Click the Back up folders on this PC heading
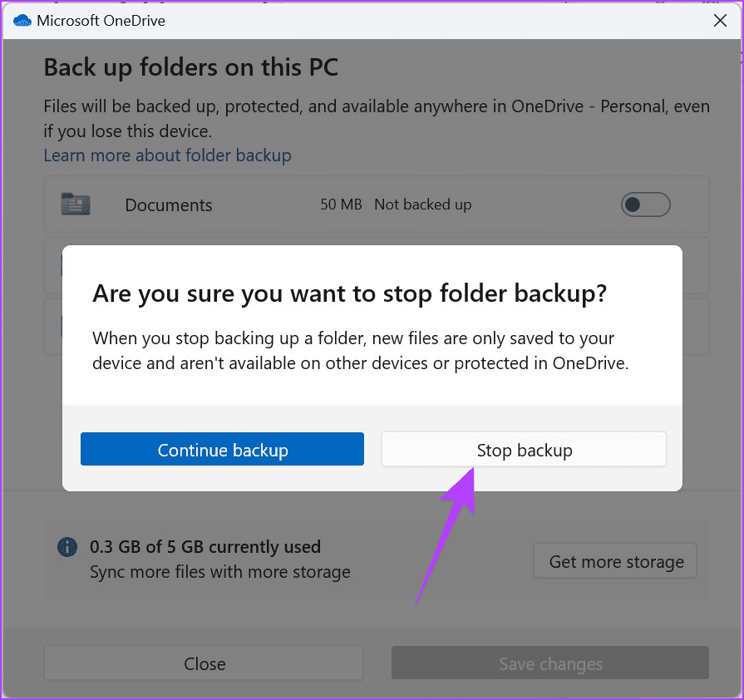 pos(190,67)
